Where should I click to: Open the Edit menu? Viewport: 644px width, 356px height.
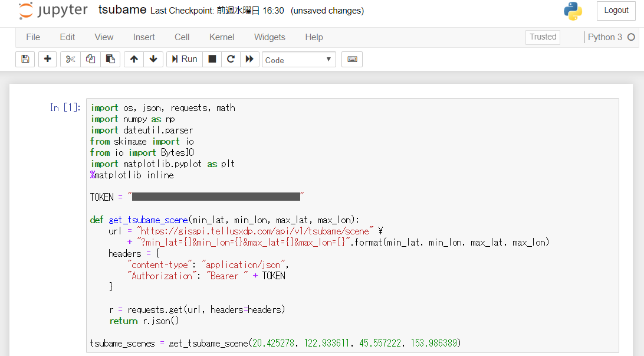tap(67, 37)
